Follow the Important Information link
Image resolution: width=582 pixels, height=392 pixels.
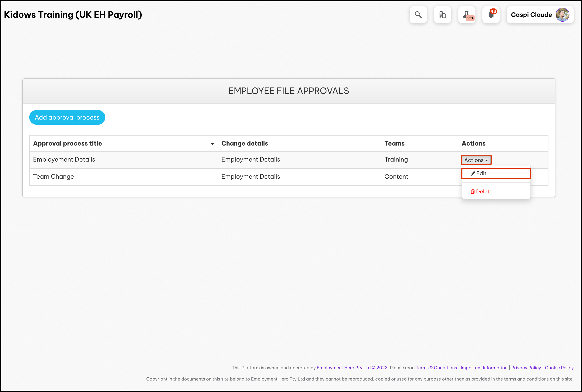pos(484,368)
